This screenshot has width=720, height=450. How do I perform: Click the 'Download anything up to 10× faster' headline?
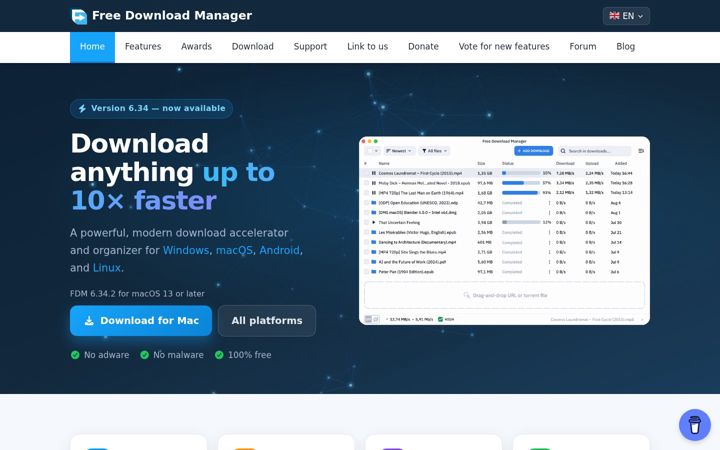173,172
